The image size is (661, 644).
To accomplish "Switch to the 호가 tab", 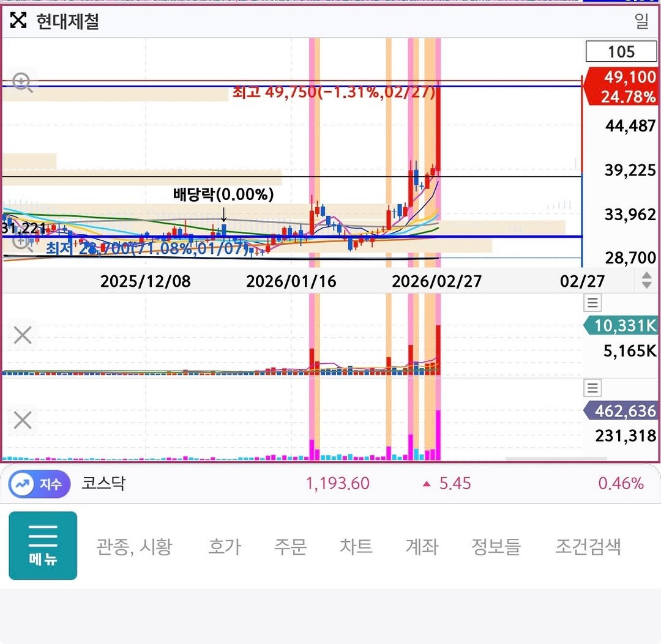I will (x=225, y=546).
